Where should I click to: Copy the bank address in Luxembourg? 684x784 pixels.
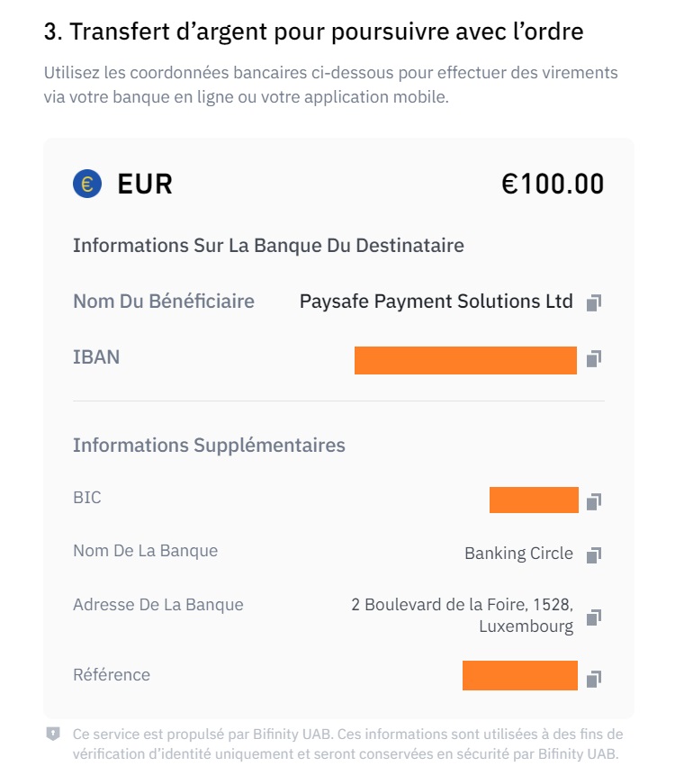pos(593,617)
